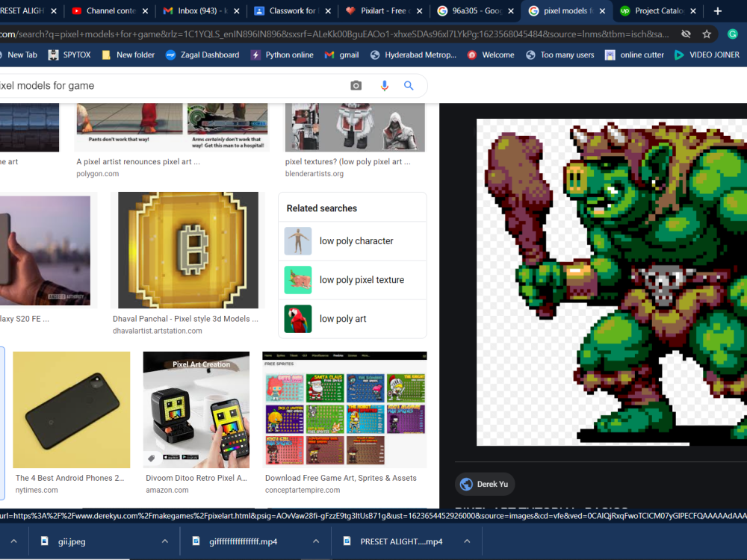Image resolution: width=747 pixels, height=560 pixels.
Task: Click the Download Free Game Art, Sprites title
Action: [341, 478]
